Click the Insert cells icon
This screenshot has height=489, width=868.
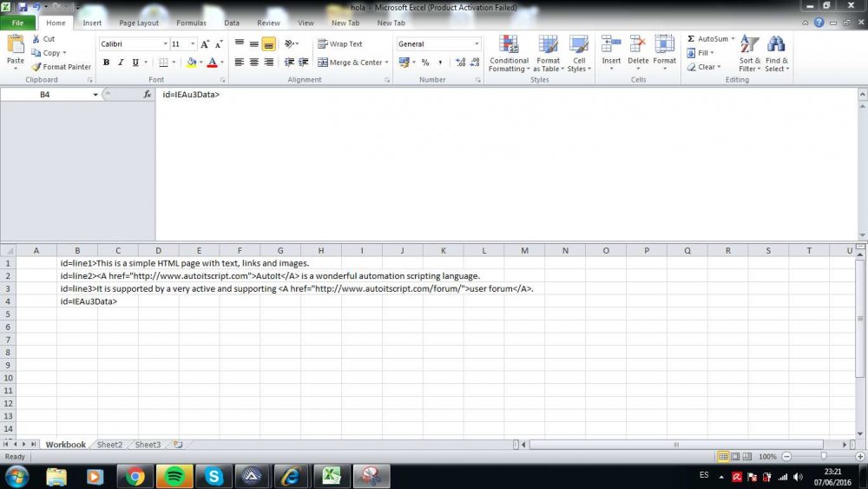pos(611,43)
